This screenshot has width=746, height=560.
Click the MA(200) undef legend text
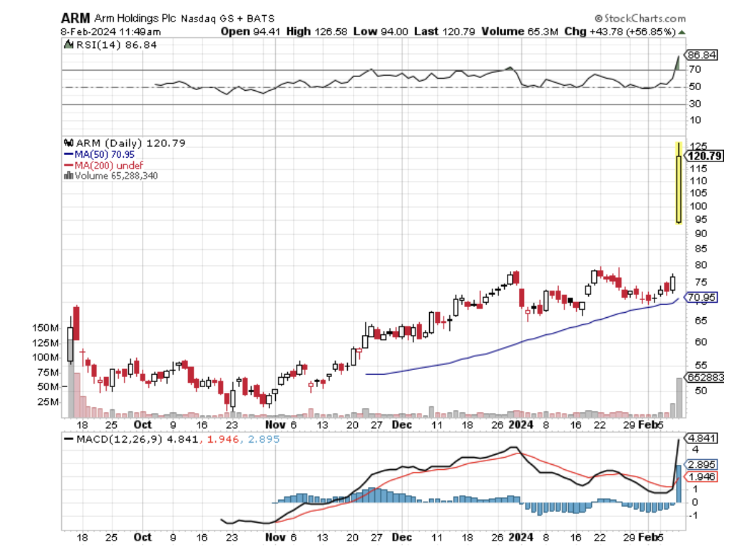point(109,165)
